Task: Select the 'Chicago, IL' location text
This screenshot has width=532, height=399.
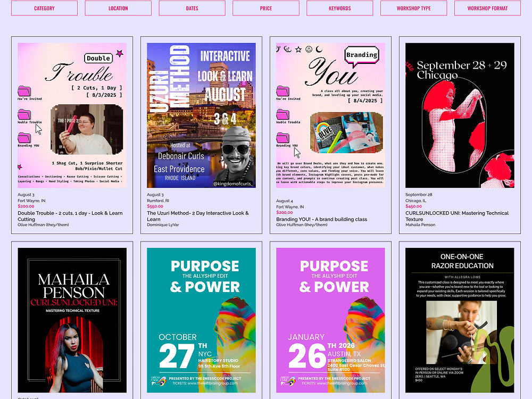Action: [x=415, y=201]
